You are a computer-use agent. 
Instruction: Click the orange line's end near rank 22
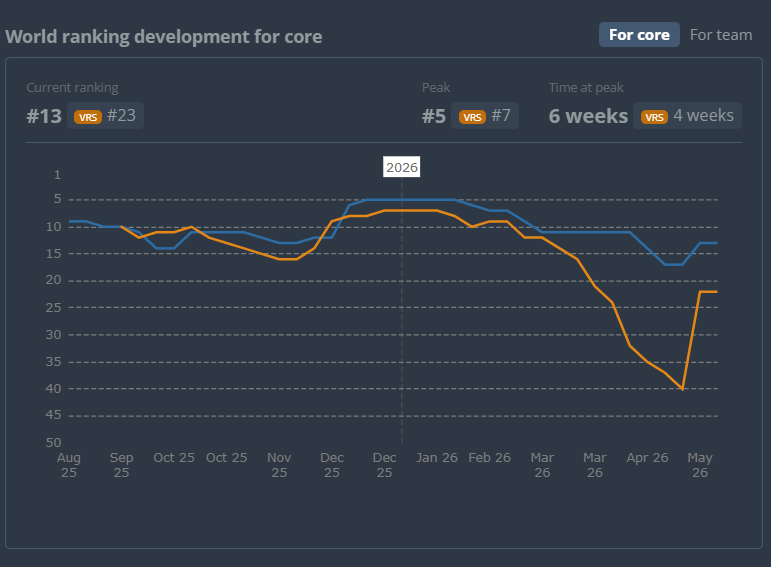point(717,292)
